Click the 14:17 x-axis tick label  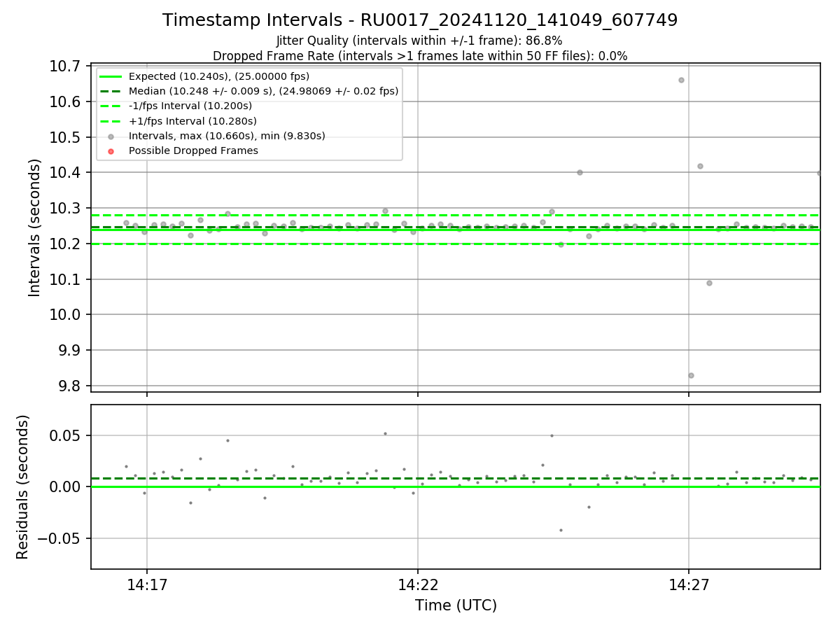(146, 584)
